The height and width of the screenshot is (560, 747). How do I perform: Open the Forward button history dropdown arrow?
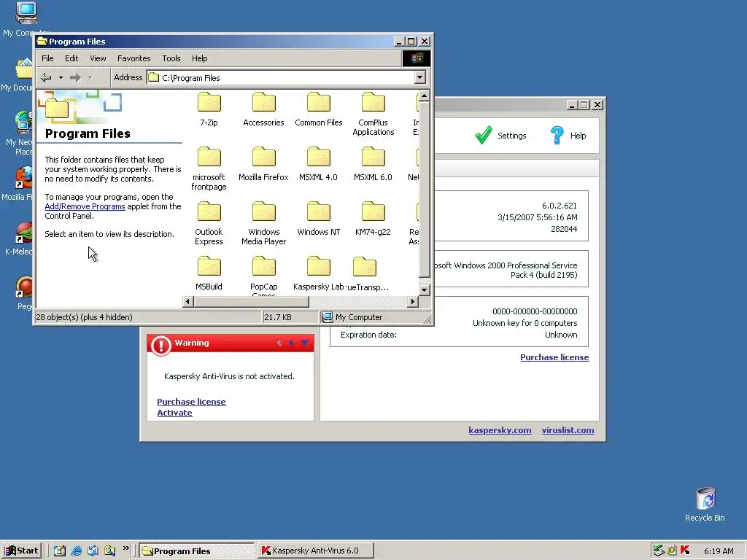[90, 77]
